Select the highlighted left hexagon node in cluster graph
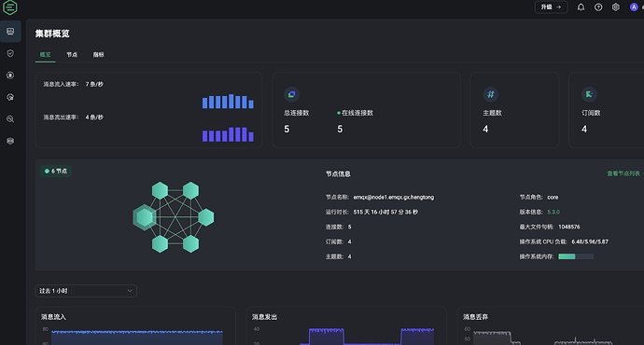Screen dimensions: 644x345 click(145, 217)
